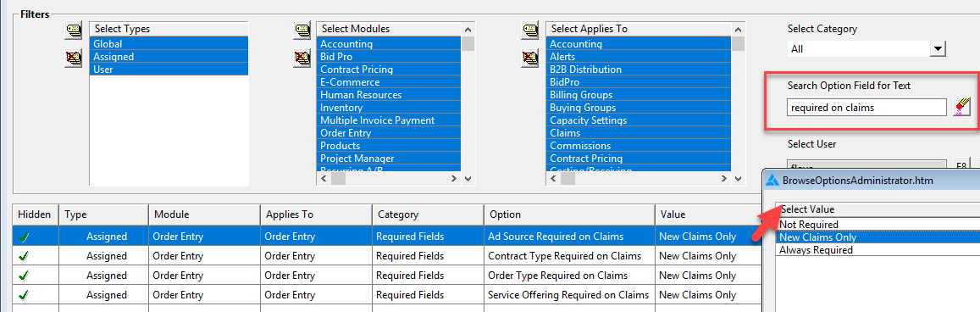The image size is (980, 312).
Task: Click Search Option Field text input
Action: pos(866,108)
